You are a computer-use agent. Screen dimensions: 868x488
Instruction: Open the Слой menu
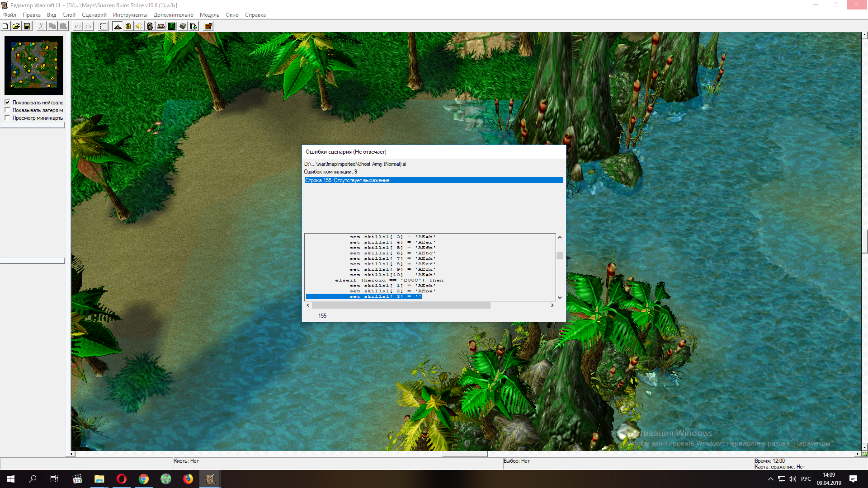pos(69,15)
